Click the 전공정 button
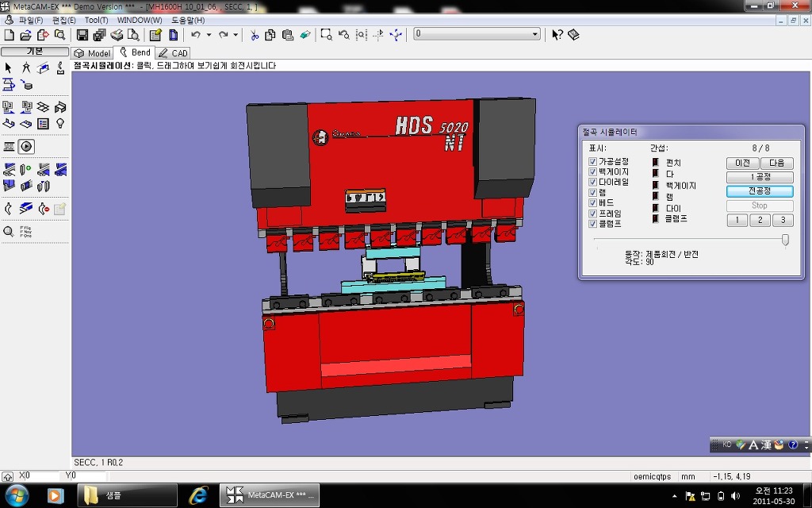The width and height of the screenshot is (812, 508). (760, 190)
